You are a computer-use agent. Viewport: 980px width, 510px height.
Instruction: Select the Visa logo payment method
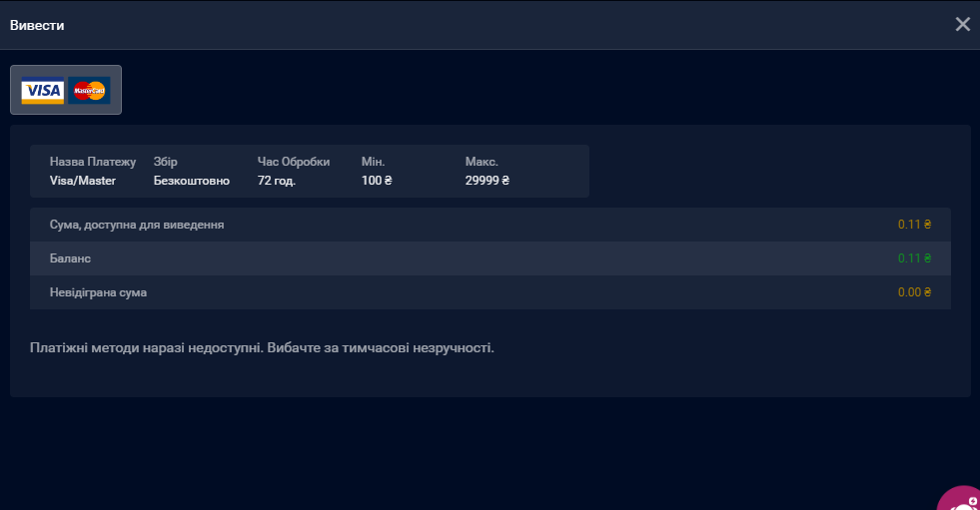pos(43,91)
